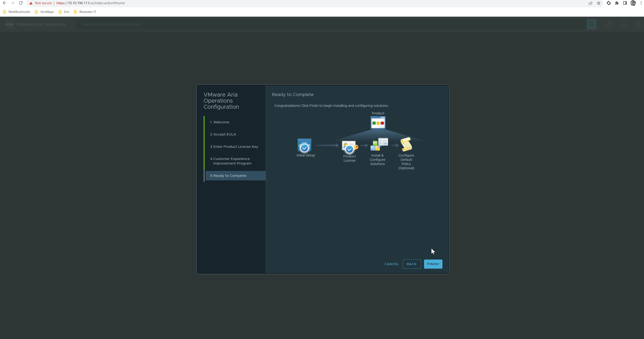The height and width of the screenshot is (339, 644).
Task: Click the FINISH button
Action: (x=433, y=264)
